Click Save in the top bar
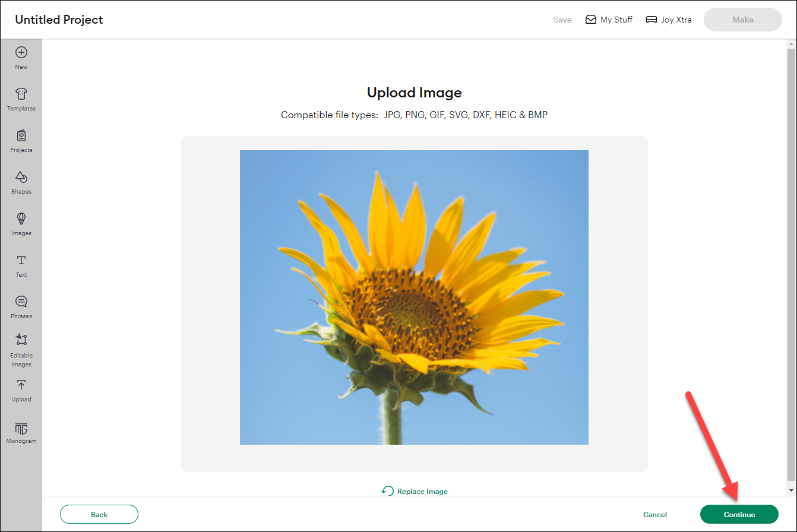Viewport: 797px width, 532px height. 562,20
